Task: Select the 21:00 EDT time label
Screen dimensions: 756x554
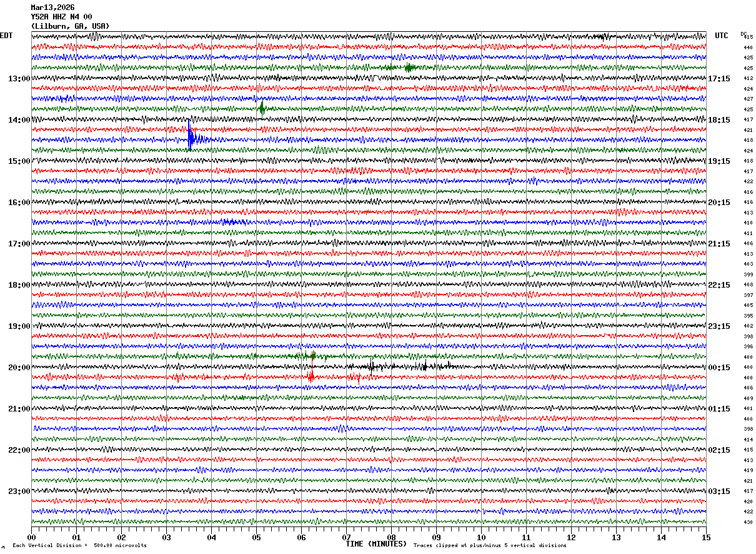Action: (19, 409)
